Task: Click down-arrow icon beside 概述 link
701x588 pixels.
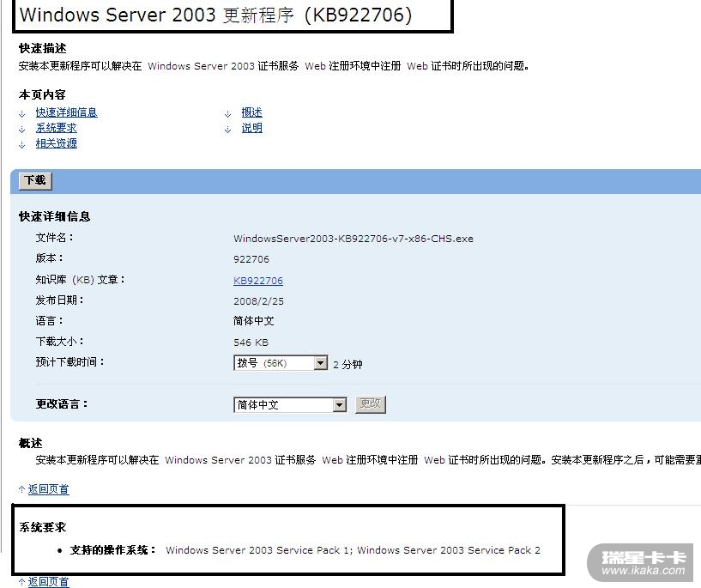Action: (227, 114)
